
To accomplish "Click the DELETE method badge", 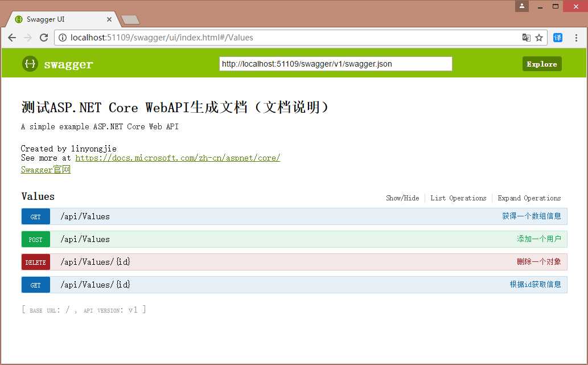I will [x=36, y=262].
